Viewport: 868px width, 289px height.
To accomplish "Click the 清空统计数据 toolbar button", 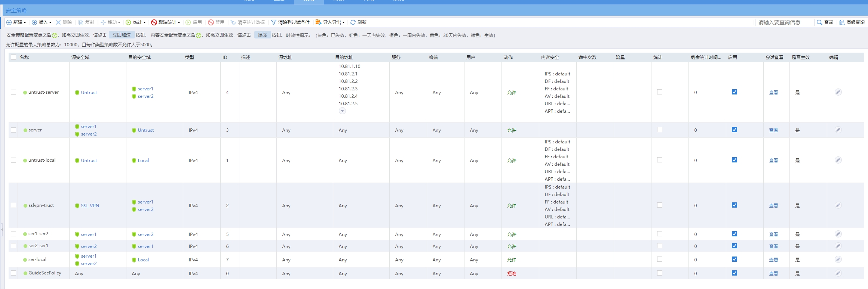I will click(x=248, y=22).
